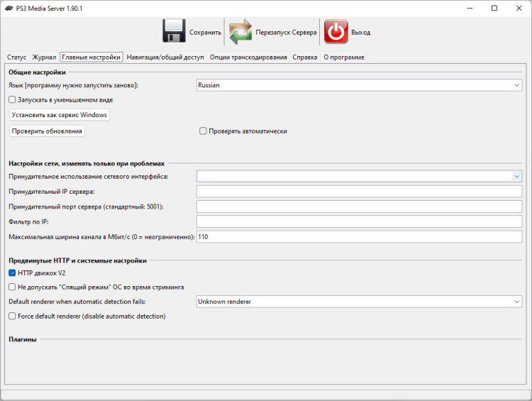The height and width of the screenshot is (401, 532).
Task: Click the 'Общие настройки' section heading
Action: click(37, 72)
